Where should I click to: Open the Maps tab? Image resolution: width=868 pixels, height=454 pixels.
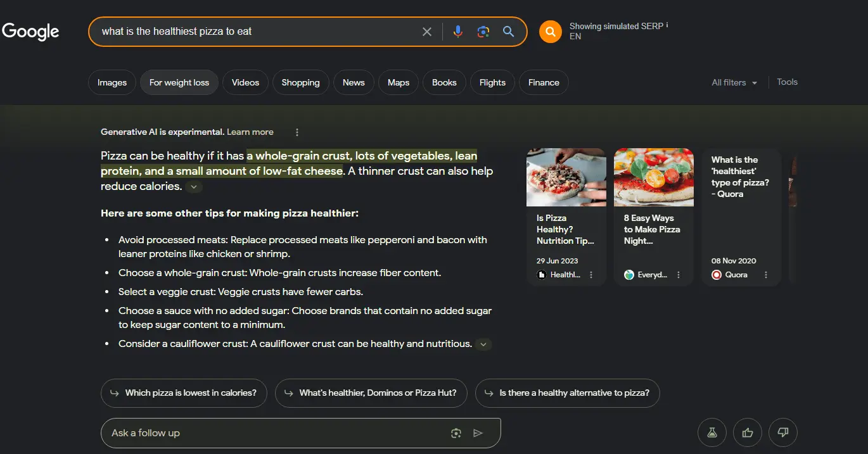399,82
